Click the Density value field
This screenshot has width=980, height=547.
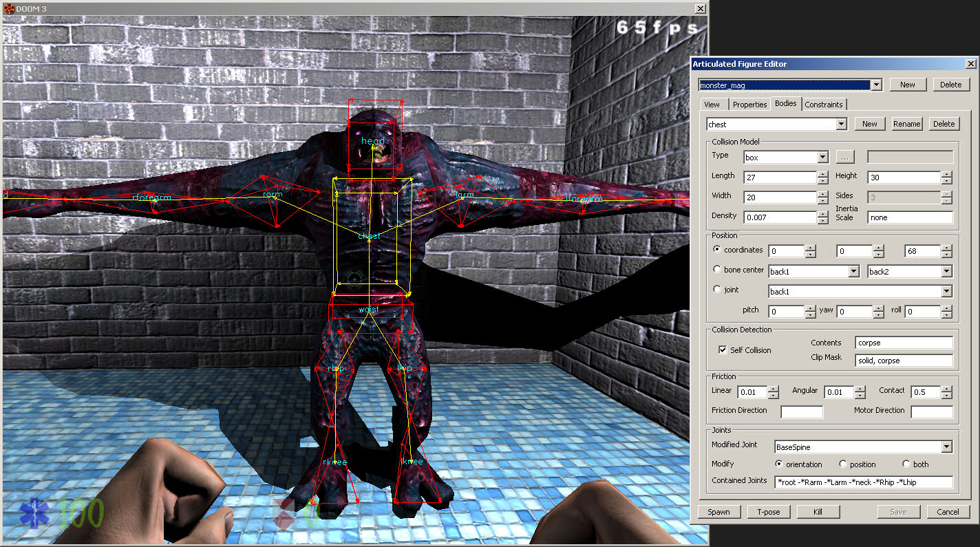click(x=780, y=217)
